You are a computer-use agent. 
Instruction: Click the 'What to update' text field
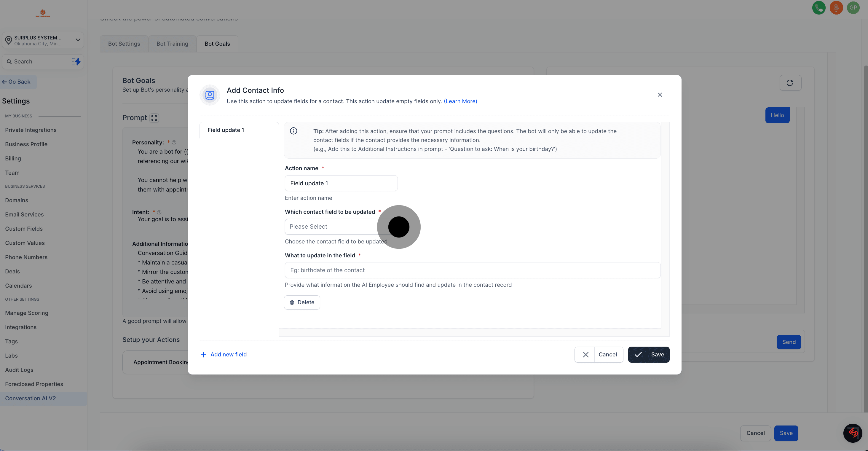472,270
